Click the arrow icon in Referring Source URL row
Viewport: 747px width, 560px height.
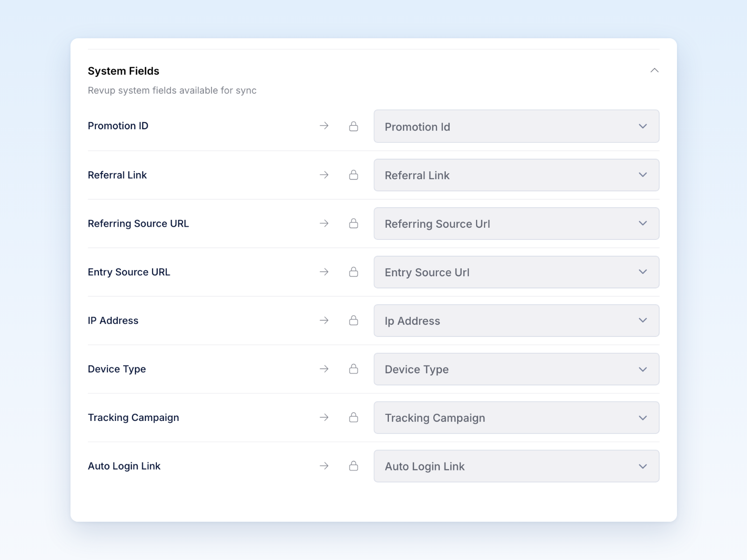point(324,224)
